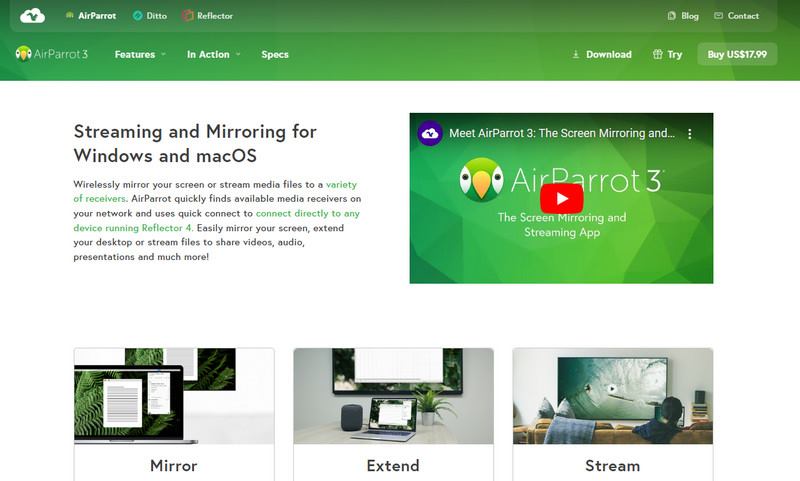Click the 'Streaming and Mirroring for Windows' heading
800x481 pixels.
coord(195,143)
